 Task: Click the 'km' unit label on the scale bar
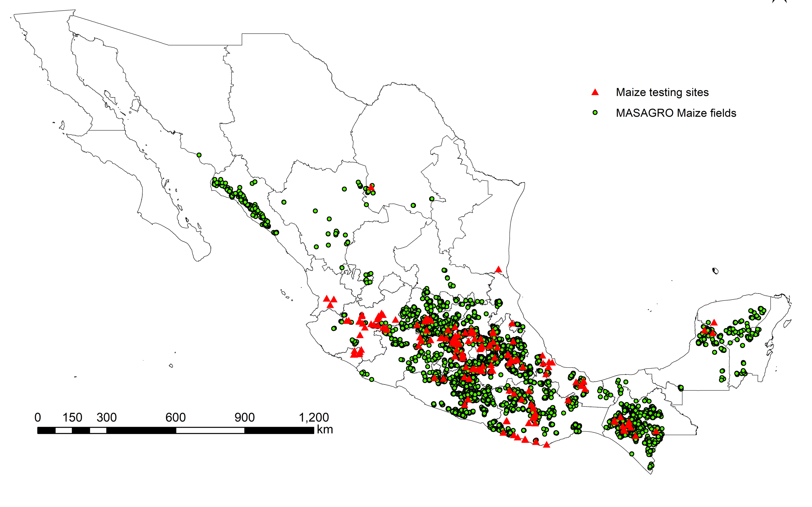(x=325, y=430)
